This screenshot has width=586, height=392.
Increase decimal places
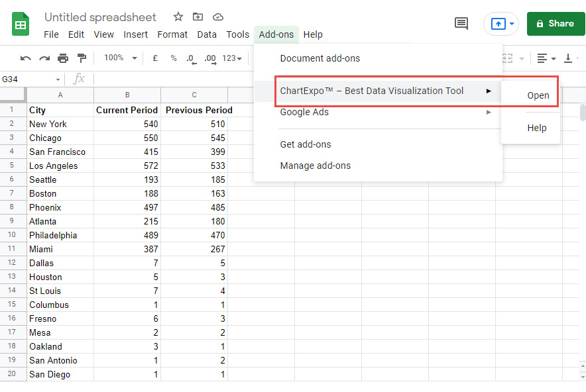click(210, 59)
